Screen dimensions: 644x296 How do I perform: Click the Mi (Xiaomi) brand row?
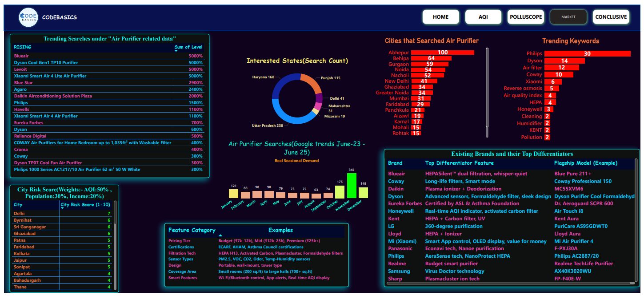pos(511,241)
